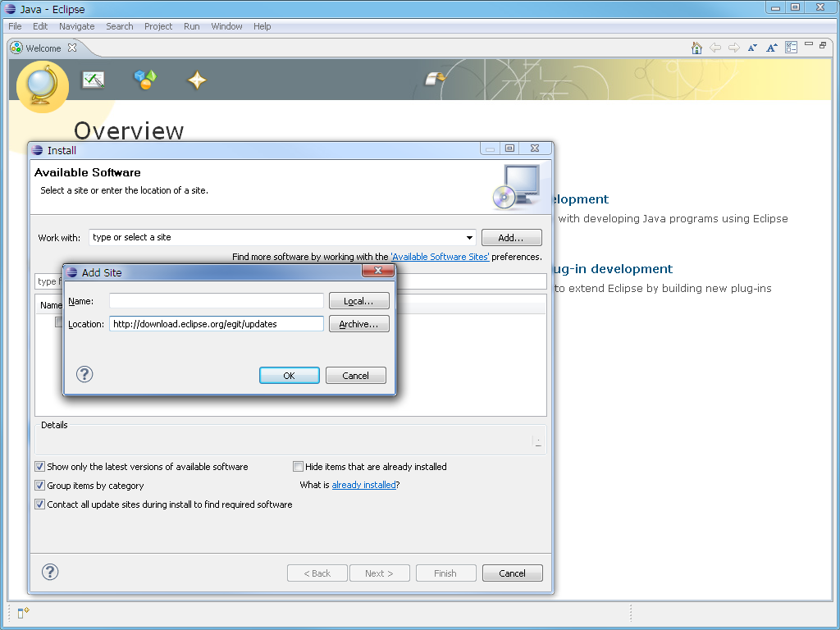Restore the Welcome view panel
Image resolution: width=840 pixels, height=630 pixels.
point(823,45)
